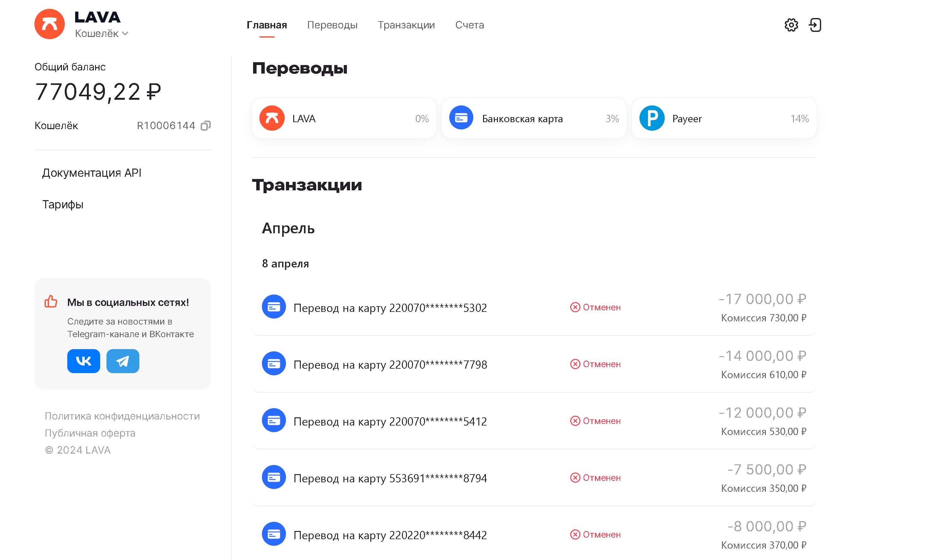Open the -7 500,00 ₽ transaction to card 8794
Viewport: 933px width, 560px height.
(x=390, y=478)
